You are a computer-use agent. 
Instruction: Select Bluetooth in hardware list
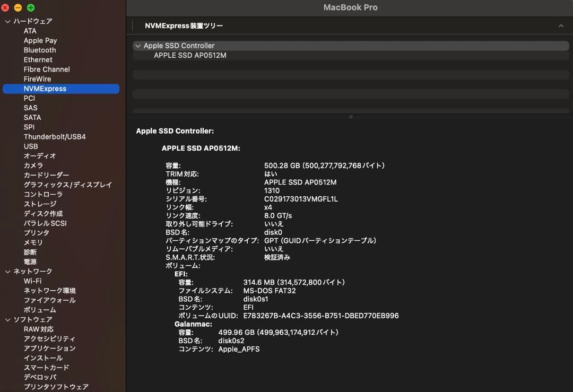(x=40, y=50)
